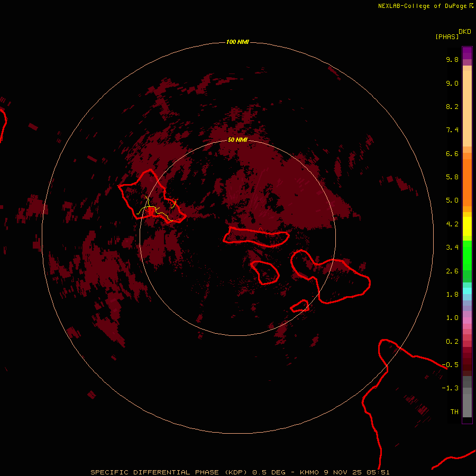The height and width of the screenshot is (476, 476).
Task: Click the Oahu outline with yellow roads
Action: (x=151, y=196)
